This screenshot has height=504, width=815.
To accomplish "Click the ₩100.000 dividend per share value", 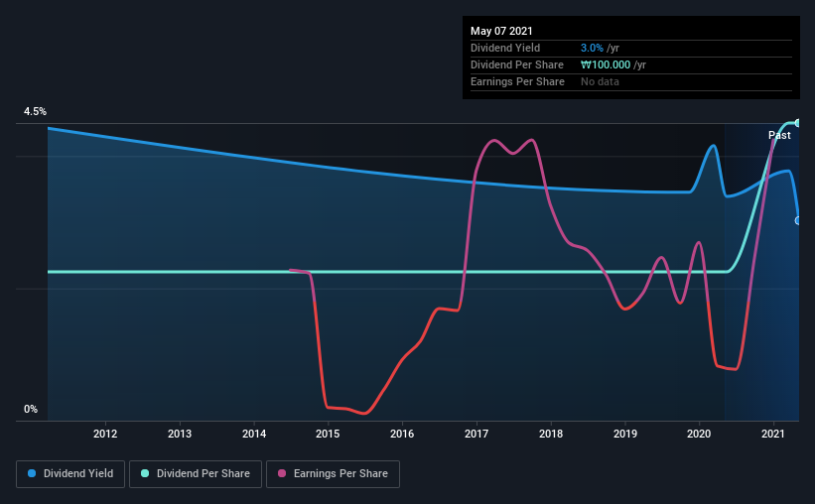I will (x=606, y=64).
